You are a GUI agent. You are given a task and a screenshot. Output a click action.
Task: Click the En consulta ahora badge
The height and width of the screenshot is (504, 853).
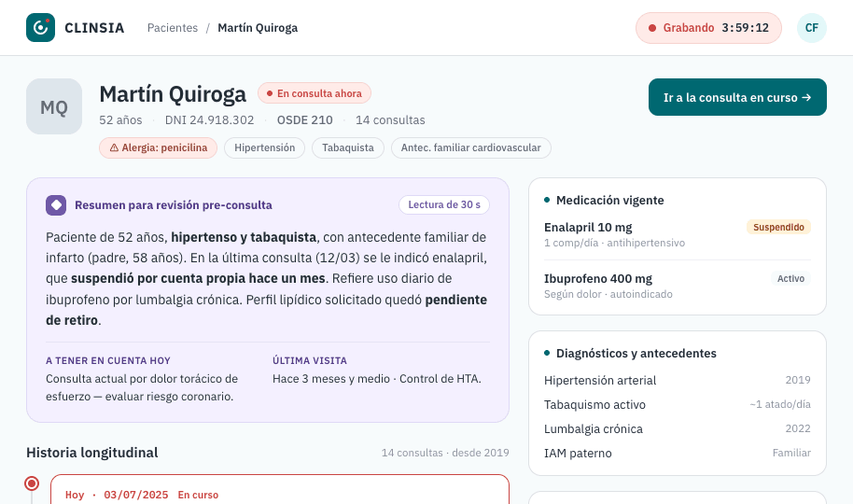(x=315, y=93)
